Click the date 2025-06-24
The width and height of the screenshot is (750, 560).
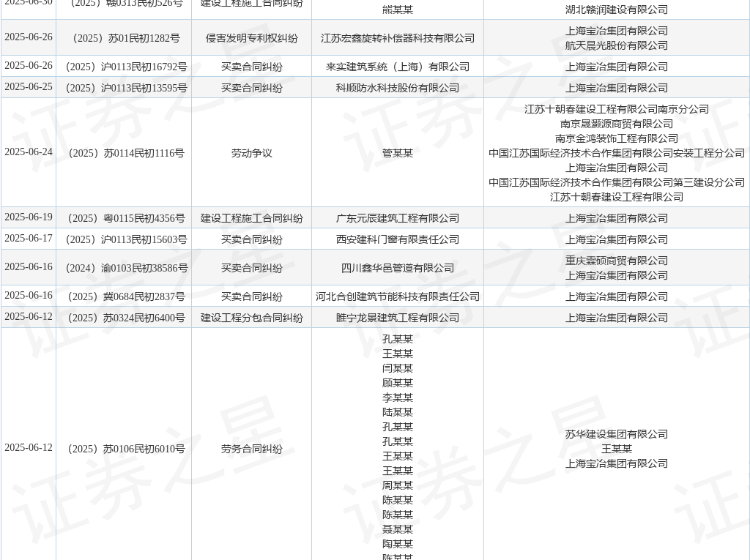coord(29,152)
